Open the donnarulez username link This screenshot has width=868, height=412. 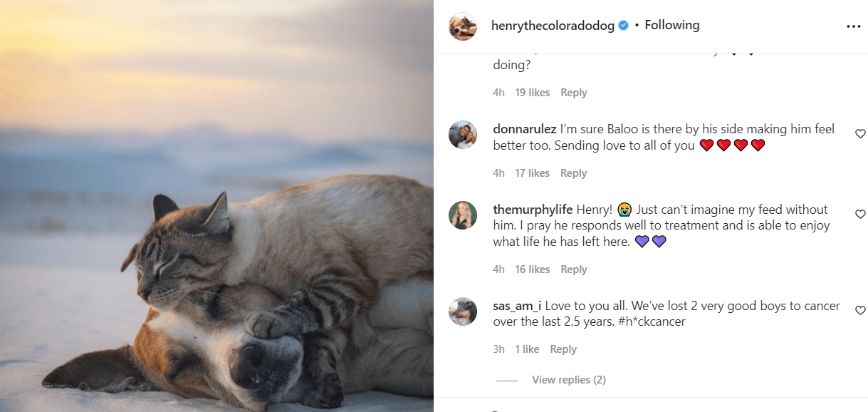click(524, 130)
